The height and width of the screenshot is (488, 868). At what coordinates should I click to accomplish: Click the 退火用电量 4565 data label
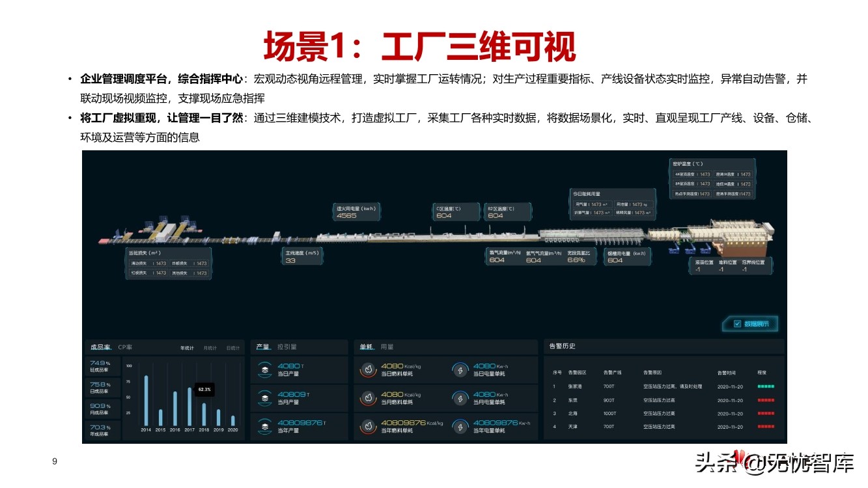pyautogui.click(x=357, y=212)
